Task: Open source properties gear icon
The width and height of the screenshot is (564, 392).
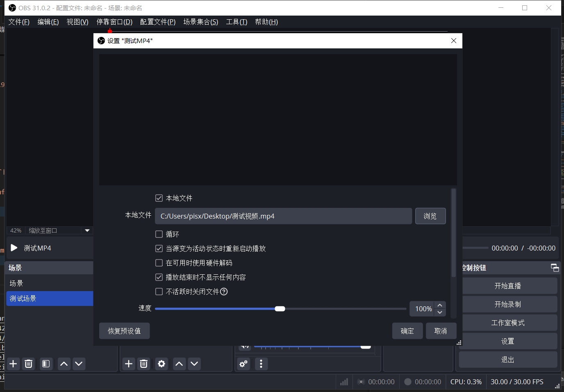Action: [x=161, y=364]
